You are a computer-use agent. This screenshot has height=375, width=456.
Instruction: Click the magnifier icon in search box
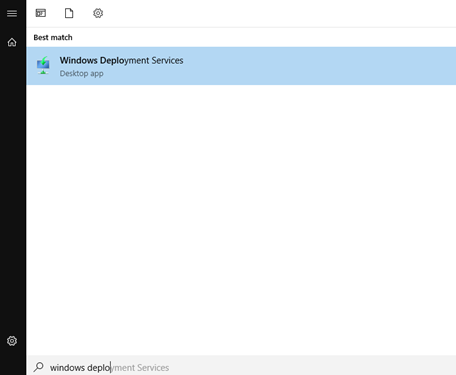39,367
